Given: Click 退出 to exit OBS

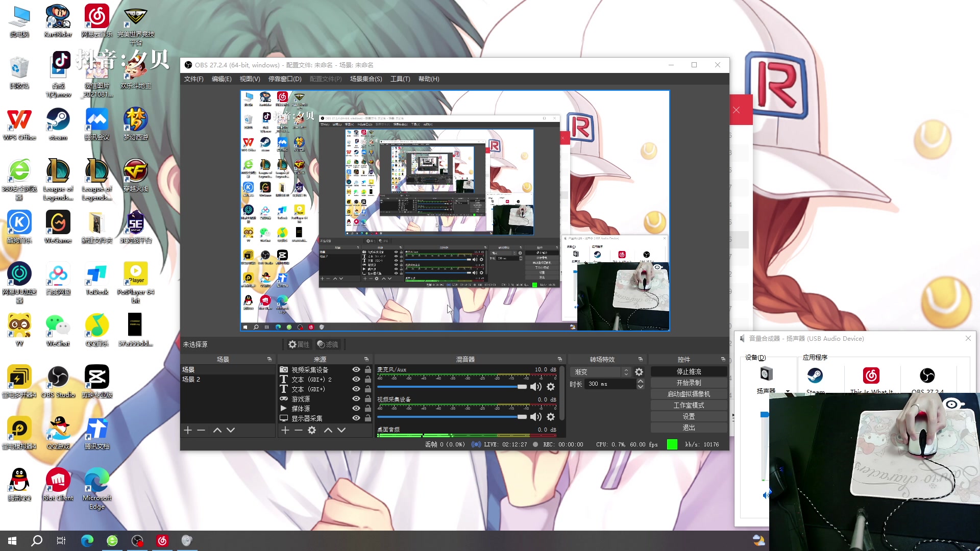Looking at the screenshot, I should tap(689, 428).
